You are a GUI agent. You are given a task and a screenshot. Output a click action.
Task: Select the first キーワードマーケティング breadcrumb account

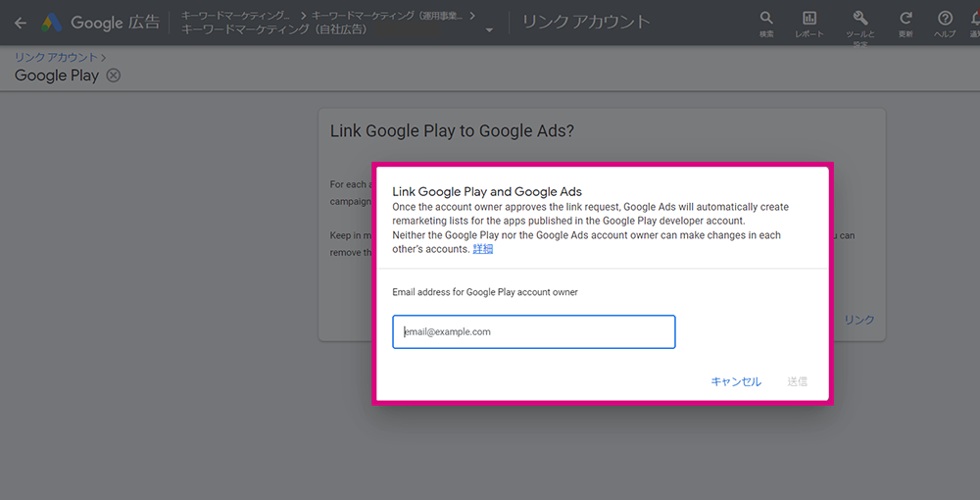(235, 16)
